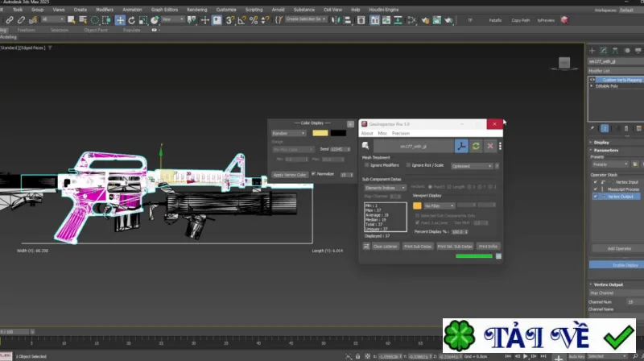Click the link selection icon in toolbar

coord(9,19)
